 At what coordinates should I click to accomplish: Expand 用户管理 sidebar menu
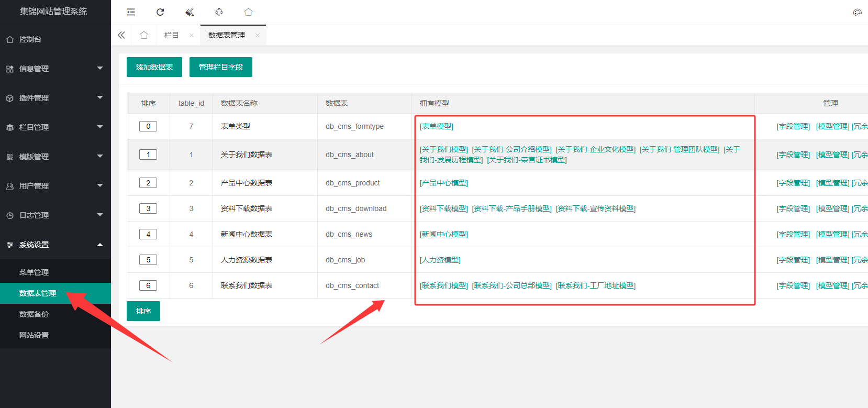pos(55,186)
